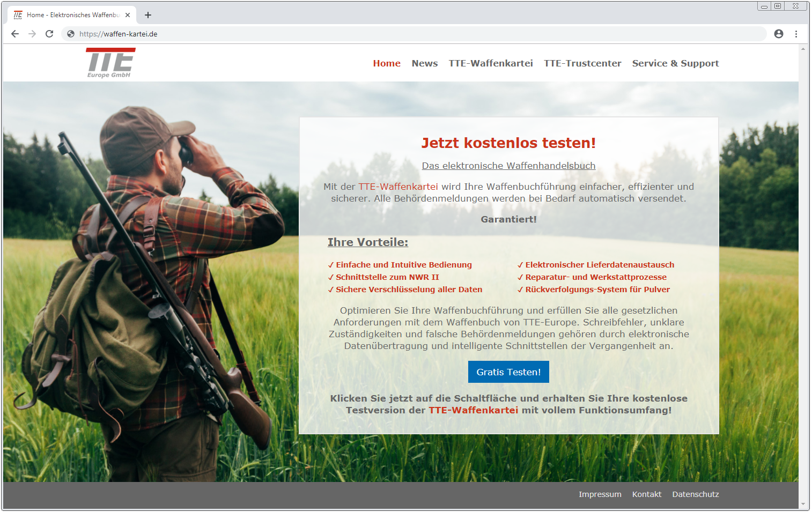Open the Impressum footer link

[600, 494]
